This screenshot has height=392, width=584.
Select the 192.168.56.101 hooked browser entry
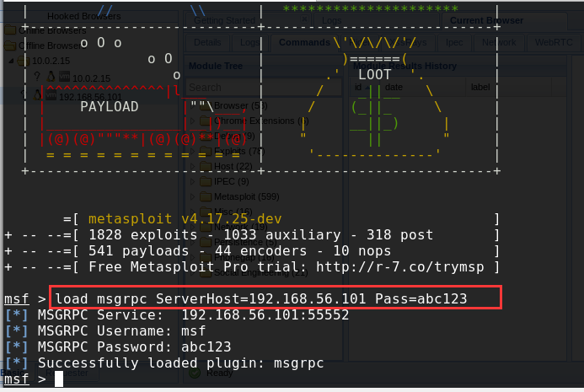pos(90,97)
